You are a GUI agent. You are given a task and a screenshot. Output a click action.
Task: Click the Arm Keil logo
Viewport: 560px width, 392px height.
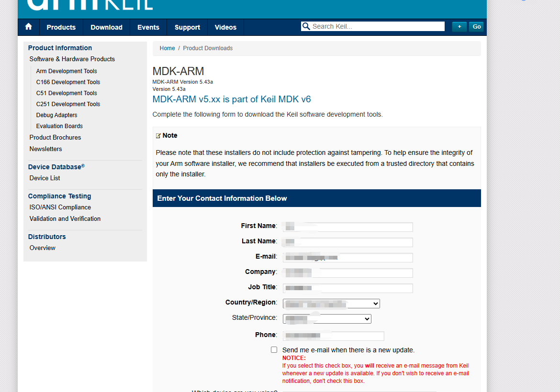tap(90, 5)
